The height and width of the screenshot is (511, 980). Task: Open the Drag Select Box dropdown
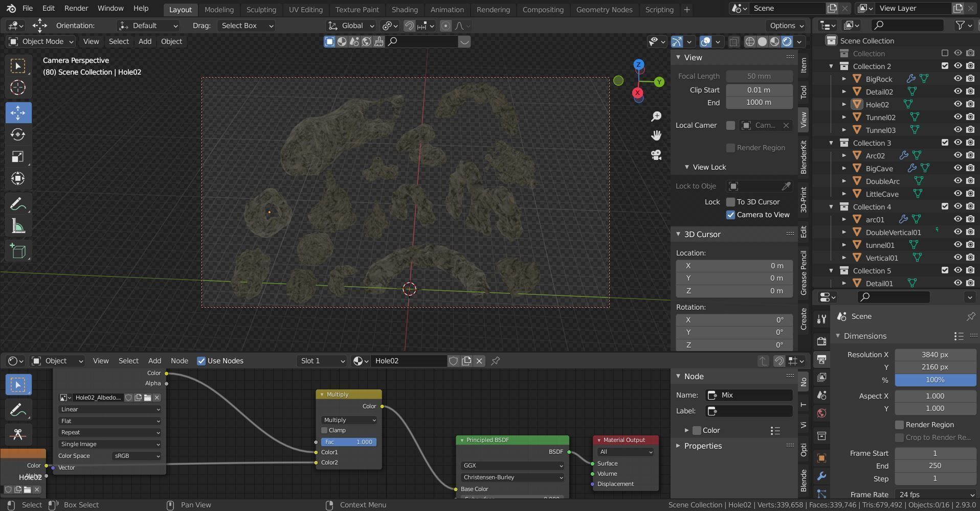[246, 26]
